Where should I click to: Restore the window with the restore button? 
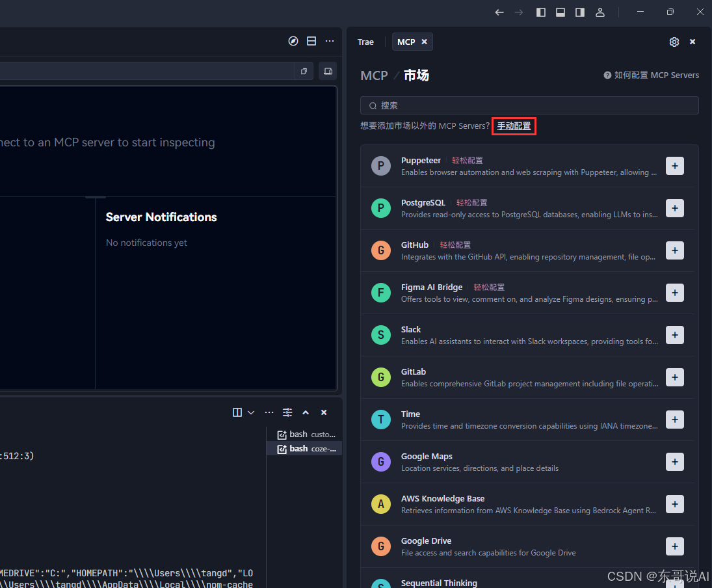click(670, 12)
